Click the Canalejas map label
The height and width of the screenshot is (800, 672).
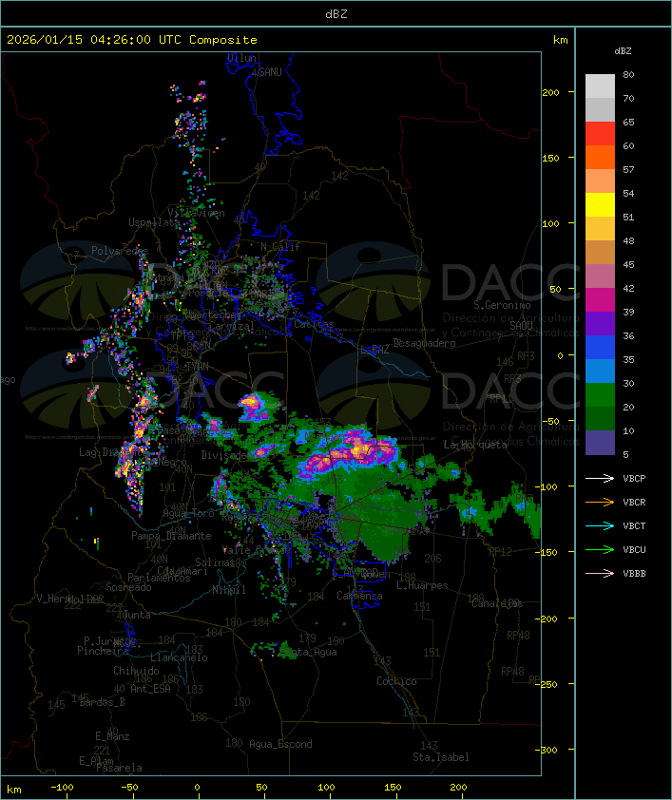point(497,603)
